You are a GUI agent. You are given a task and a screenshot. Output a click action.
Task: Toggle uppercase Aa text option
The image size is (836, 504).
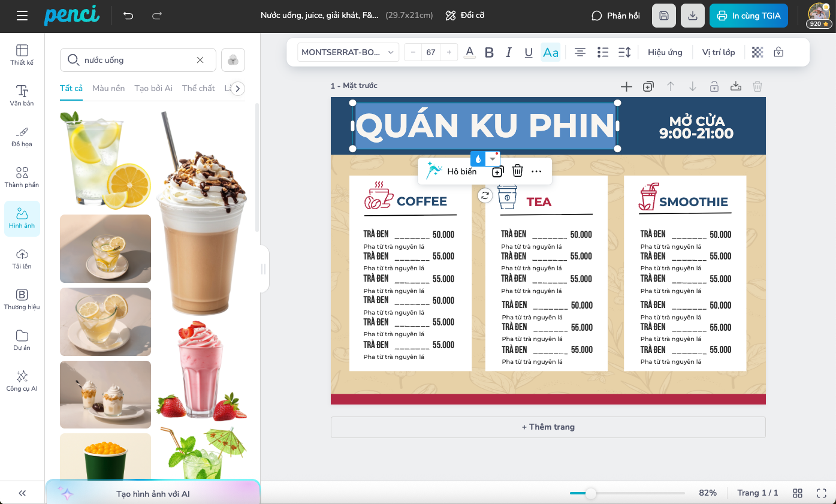550,52
